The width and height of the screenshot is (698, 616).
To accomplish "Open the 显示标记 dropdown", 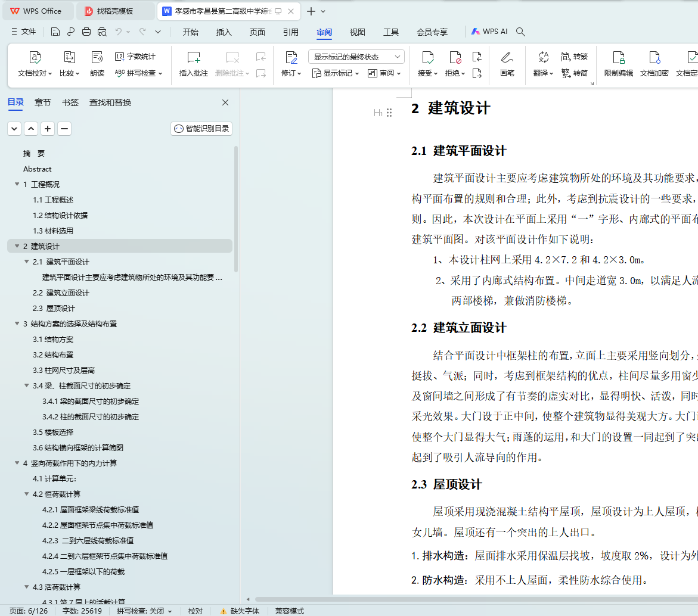I will pos(335,73).
